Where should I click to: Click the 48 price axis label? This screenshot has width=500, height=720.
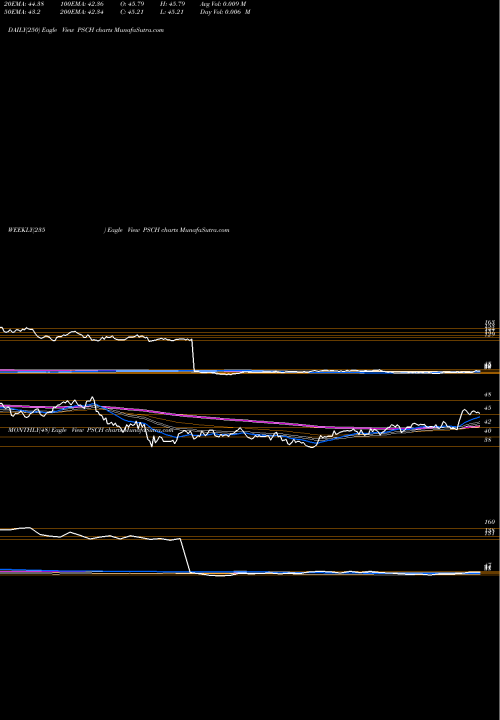point(489,394)
